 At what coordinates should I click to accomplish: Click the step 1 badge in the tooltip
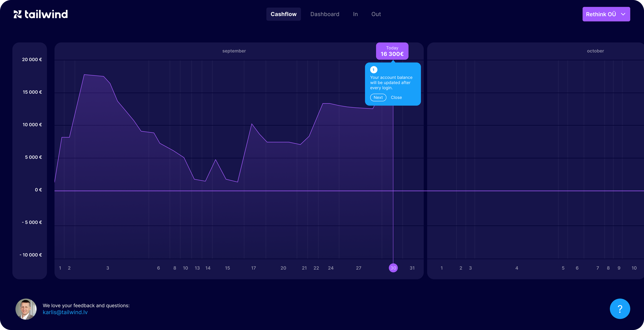pyautogui.click(x=373, y=70)
